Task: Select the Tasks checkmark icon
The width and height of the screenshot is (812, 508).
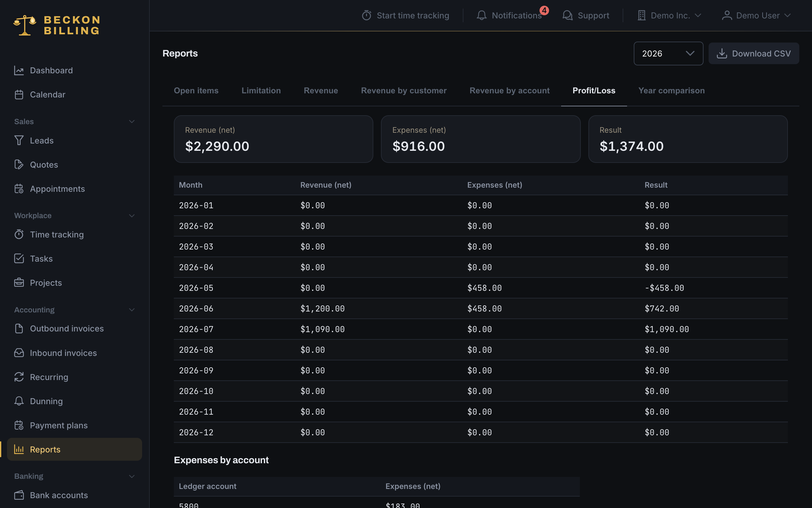Action: pos(19,259)
